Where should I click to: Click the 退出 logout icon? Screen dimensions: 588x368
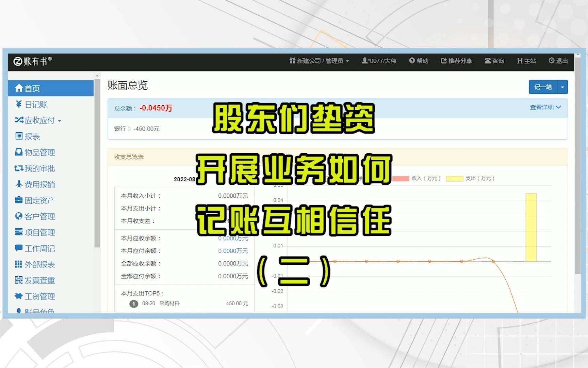click(551, 61)
